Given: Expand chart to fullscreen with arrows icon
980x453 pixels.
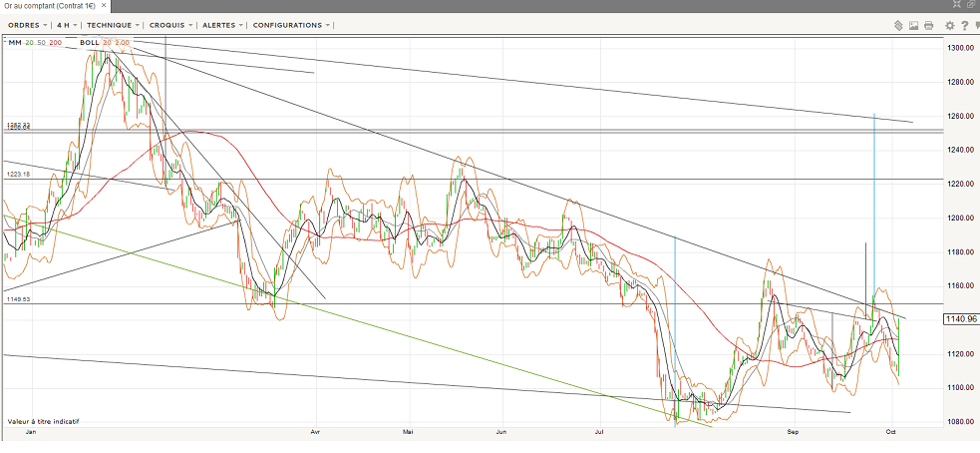Looking at the screenshot, I should coord(958,6).
